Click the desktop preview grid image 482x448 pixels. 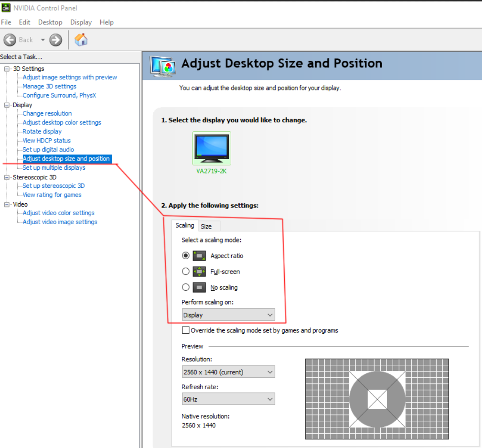coord(377,398)
